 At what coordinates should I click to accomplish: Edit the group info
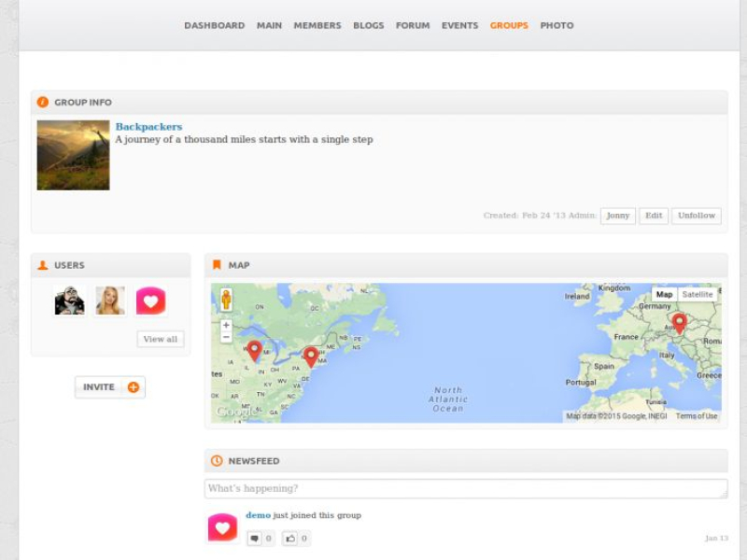[654, 216]
